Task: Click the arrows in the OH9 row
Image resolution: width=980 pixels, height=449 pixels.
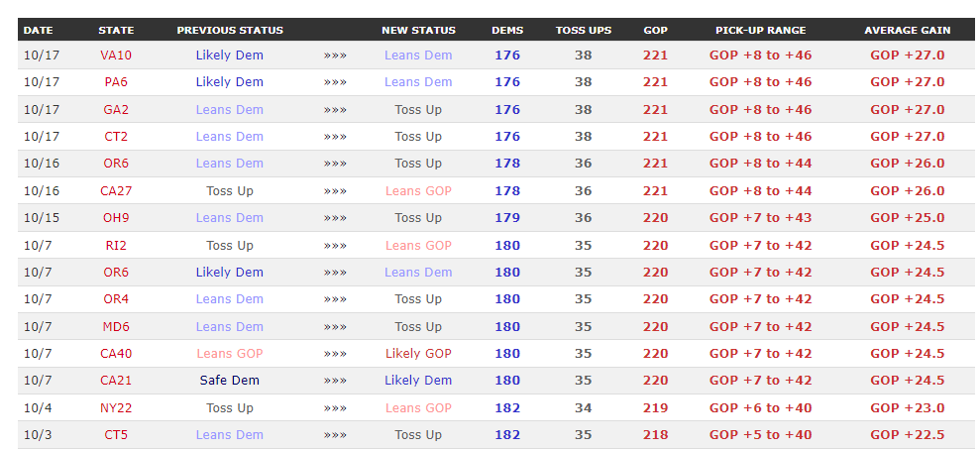Action: pyautogui.click(x=335, y=218)
